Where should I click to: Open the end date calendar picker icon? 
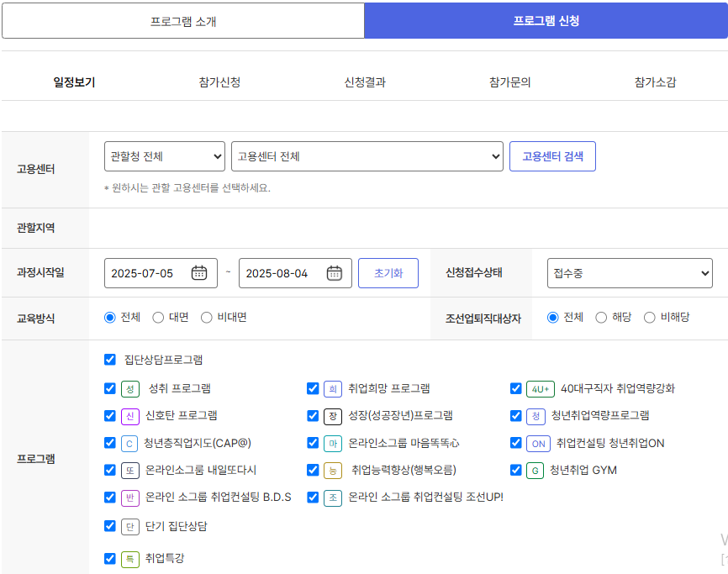coord(335,273)
